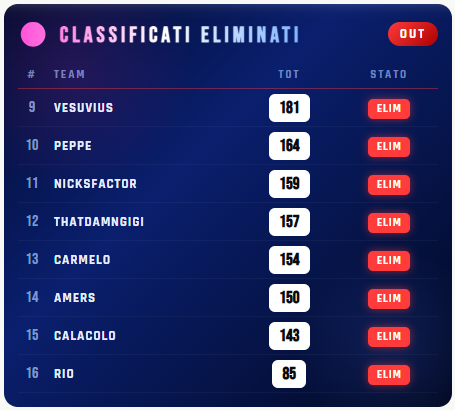Click the ELIM badge for PEPPE
Screen dimensions: 455x410
point(389,147)
